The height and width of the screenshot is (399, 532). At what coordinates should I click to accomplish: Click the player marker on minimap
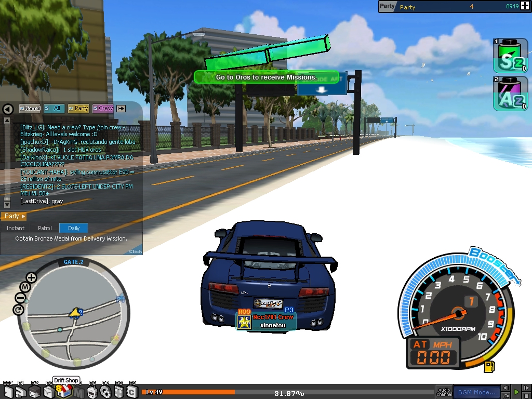(x=75, y=313)
